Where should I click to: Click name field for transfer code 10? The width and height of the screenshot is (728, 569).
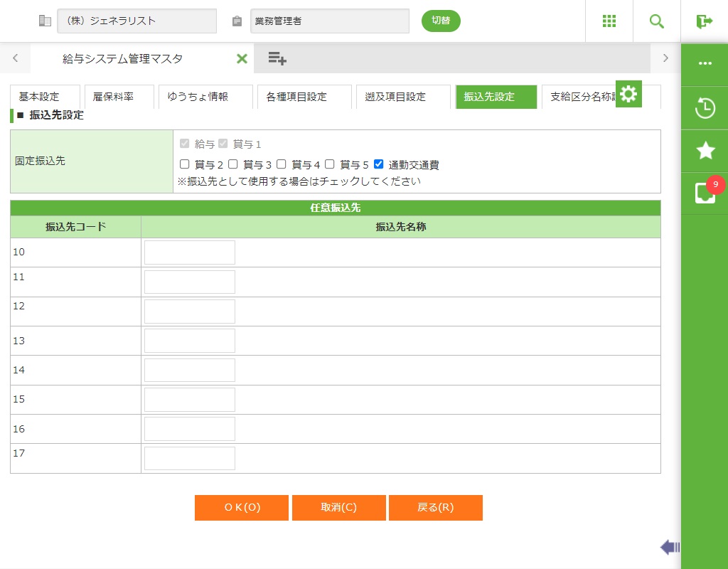[190, 252]
